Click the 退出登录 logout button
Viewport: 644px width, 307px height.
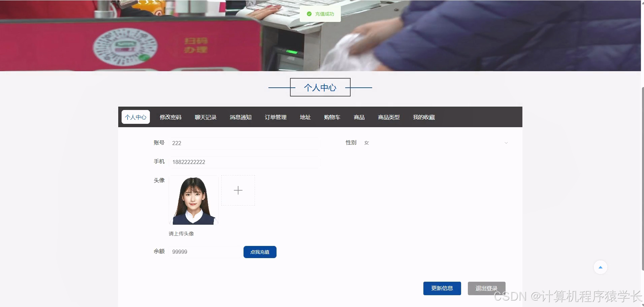pyautogui.click(x=486, y=288)
